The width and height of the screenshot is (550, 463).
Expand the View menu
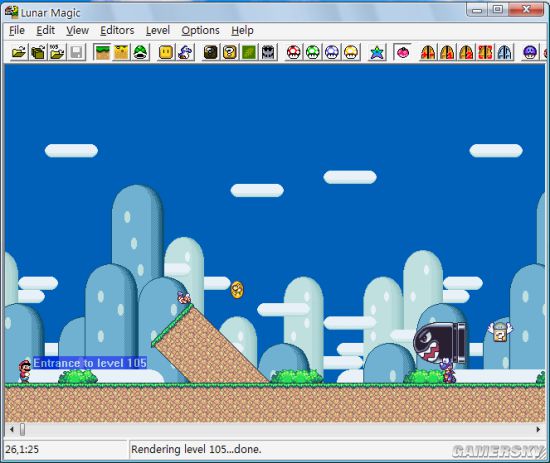pyautogui.click(x=78, y=31)
